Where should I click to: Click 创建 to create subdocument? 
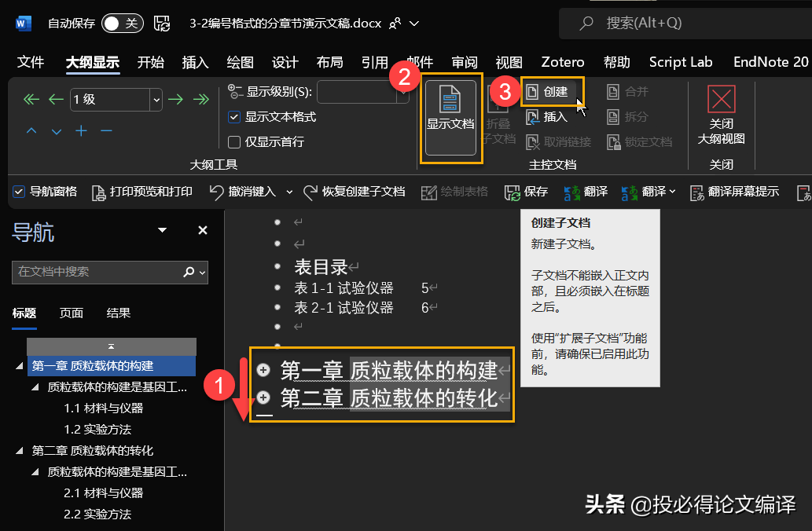(548, 92)
